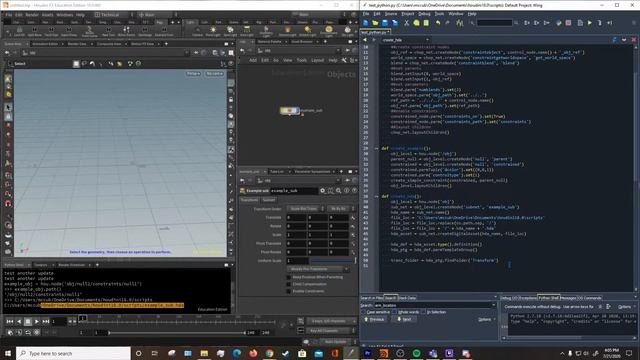Click parameter gear icon beside example_sub name
Viewport: 640px width, 360px height.
click(x=322, y=191)
